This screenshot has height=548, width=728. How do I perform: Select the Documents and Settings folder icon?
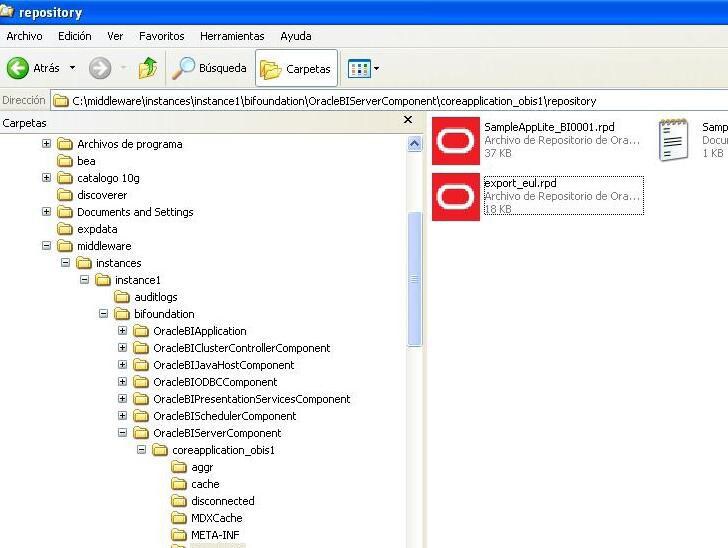tap(65, 212)
